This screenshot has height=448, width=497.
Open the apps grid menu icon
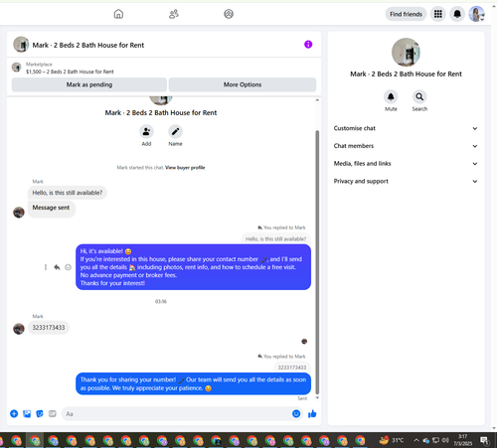[x=438, y=14]
